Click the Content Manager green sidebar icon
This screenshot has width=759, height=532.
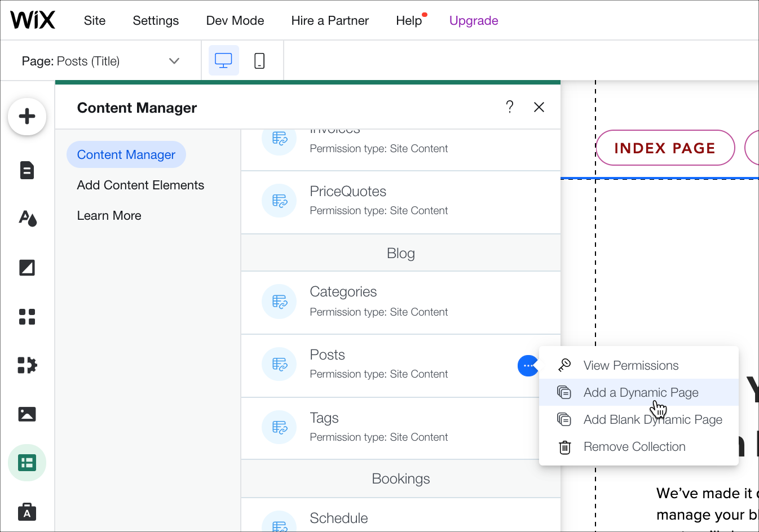pos(27,463)
